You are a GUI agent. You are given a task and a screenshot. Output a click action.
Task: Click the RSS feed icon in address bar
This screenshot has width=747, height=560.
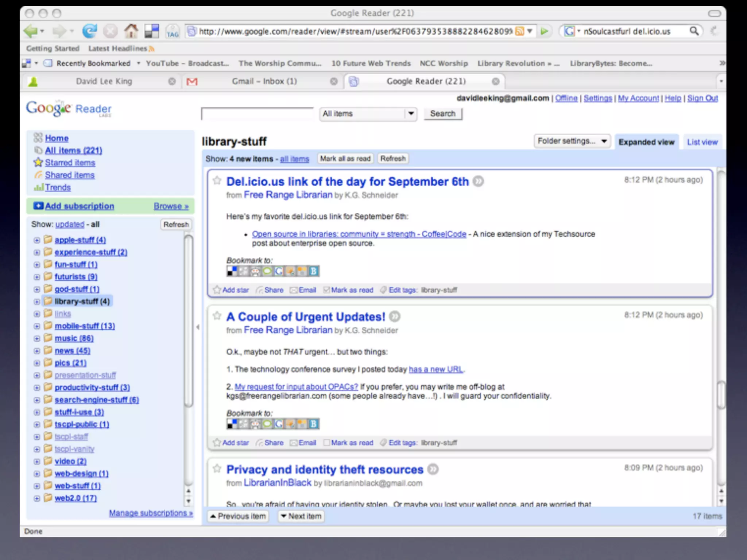[519, 31]
